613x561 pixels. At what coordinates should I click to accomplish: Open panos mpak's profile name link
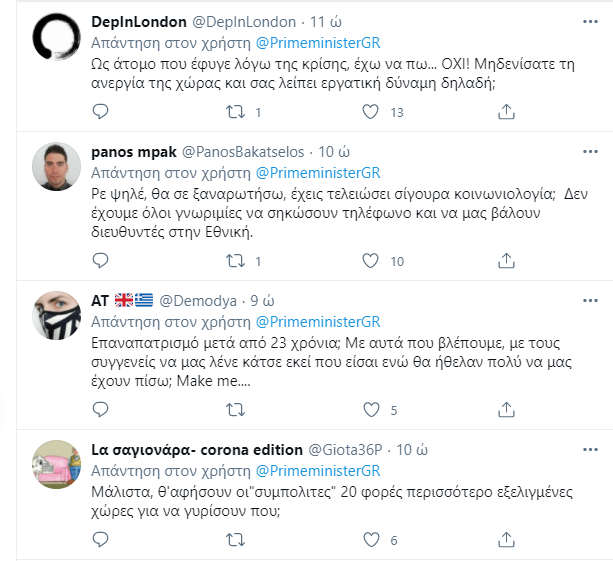[x=133, y=152]
